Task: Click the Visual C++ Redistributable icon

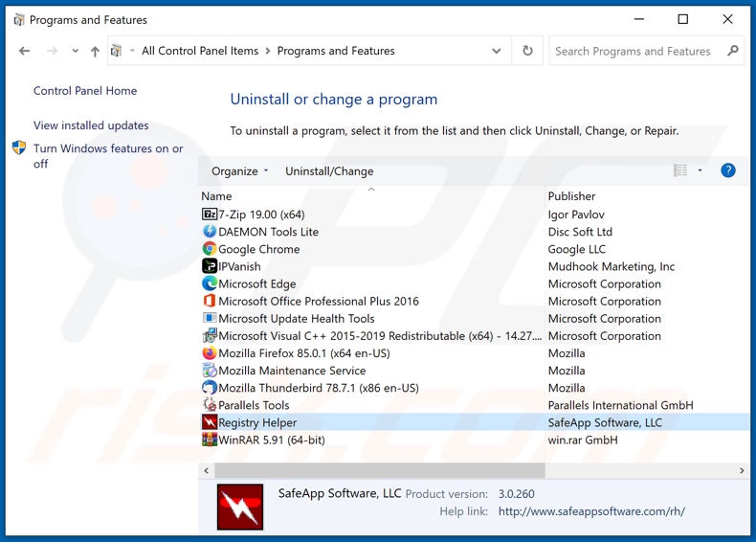Action: click(x=210, y=336)
